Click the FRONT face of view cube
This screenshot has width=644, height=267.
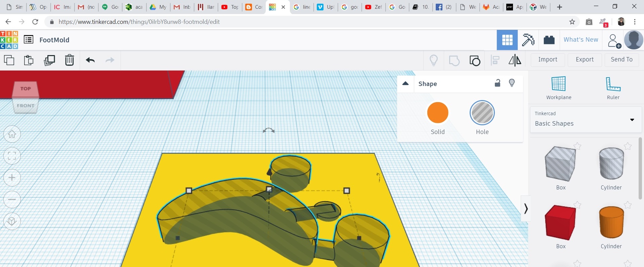point(26,105)
